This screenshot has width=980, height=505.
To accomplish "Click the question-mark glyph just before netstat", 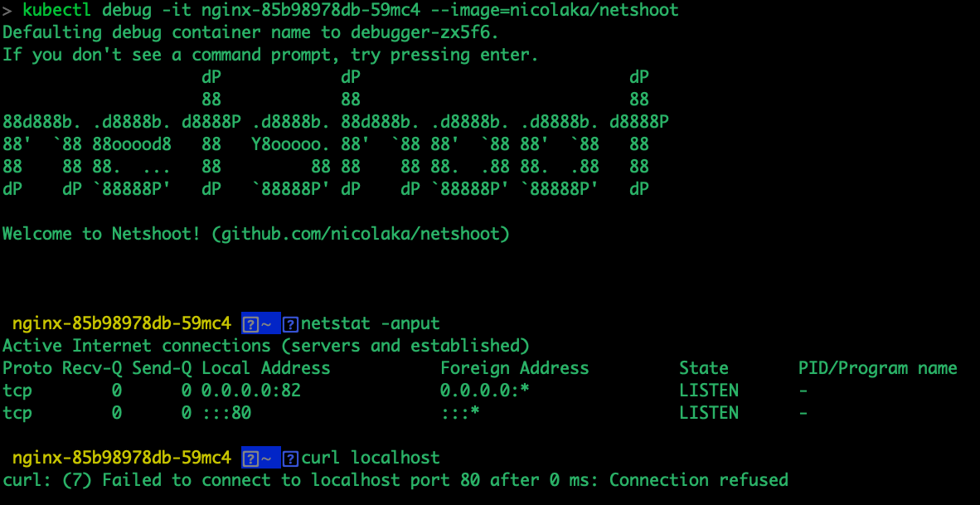I will point(290,324).
